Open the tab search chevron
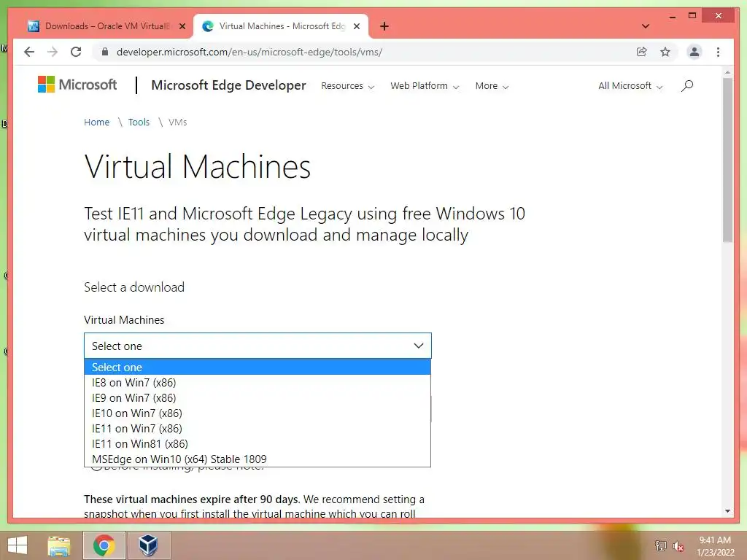This screenshot has width=747, height=560. pos(646,26)
